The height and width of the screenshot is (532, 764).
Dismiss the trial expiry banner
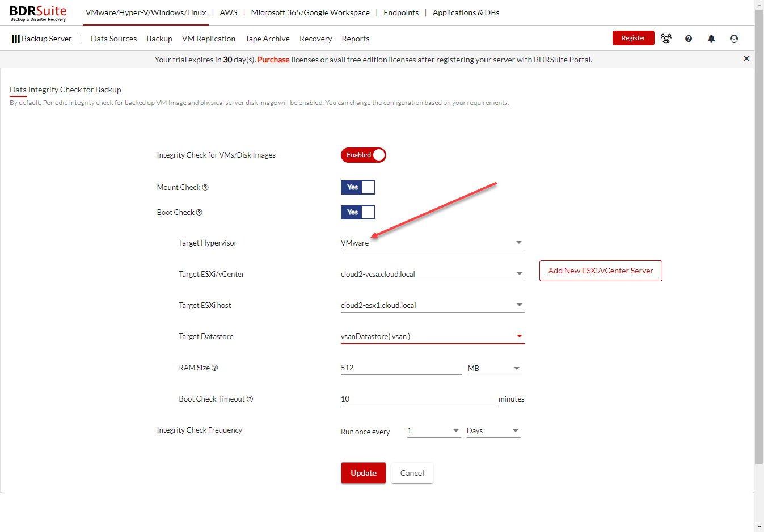pos(746,58)
